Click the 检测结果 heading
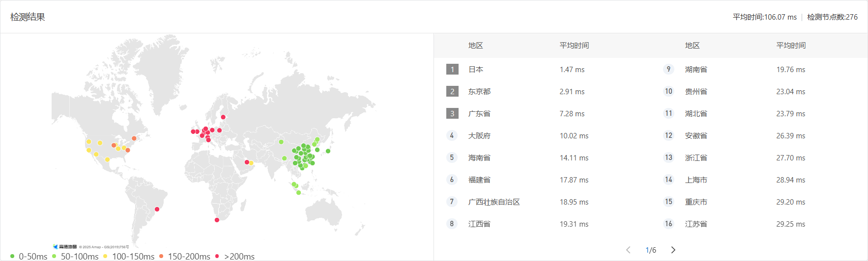The width and height of the screenshot is (868, 261). [x=28, y=17]
